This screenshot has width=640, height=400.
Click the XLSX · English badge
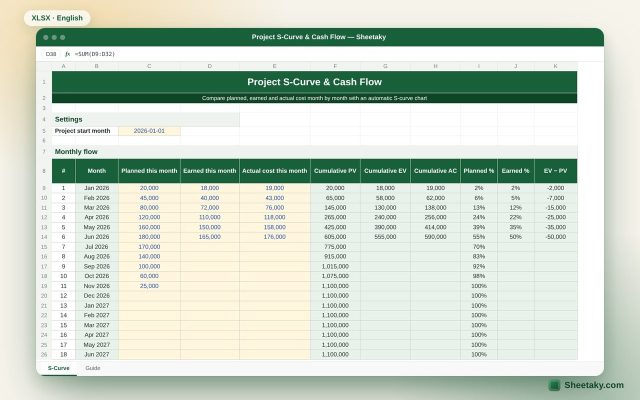click(57, 18)
